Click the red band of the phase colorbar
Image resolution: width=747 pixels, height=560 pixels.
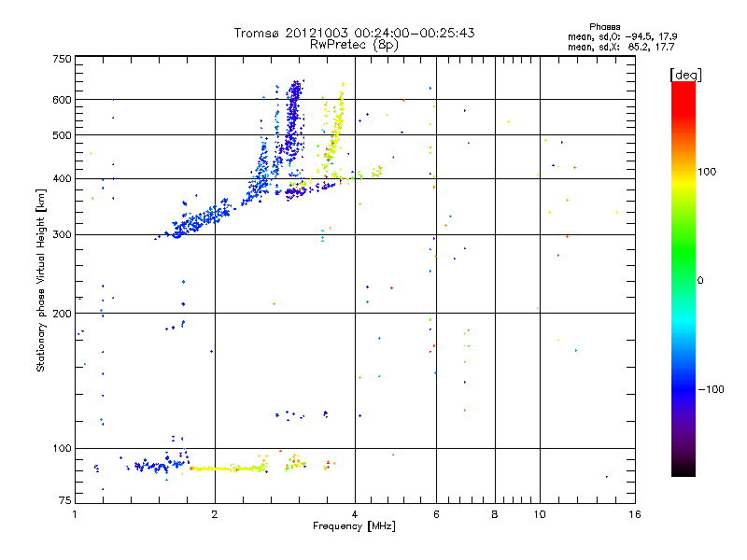(684, 100)
